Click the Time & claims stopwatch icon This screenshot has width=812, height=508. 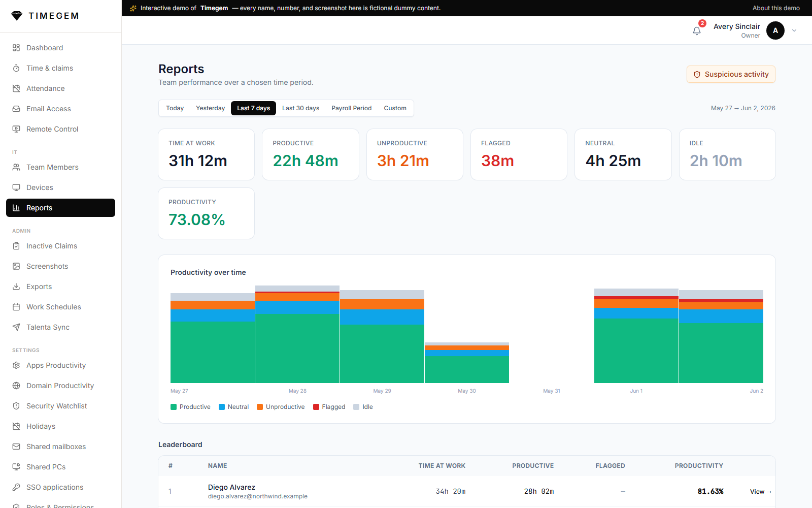coord(16,68)
